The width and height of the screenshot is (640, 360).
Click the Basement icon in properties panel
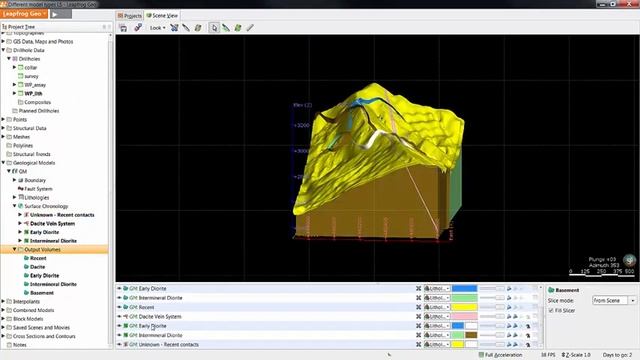pos(551,290)
